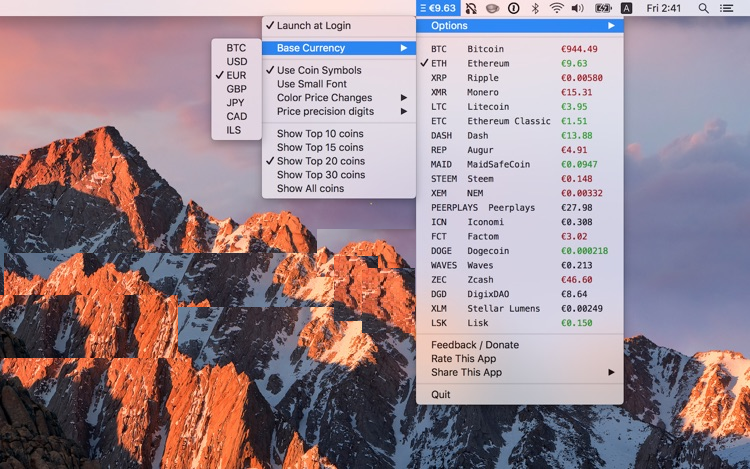Open the Wi-Fi status menu
750x469 pixels.
pos(556,8)
